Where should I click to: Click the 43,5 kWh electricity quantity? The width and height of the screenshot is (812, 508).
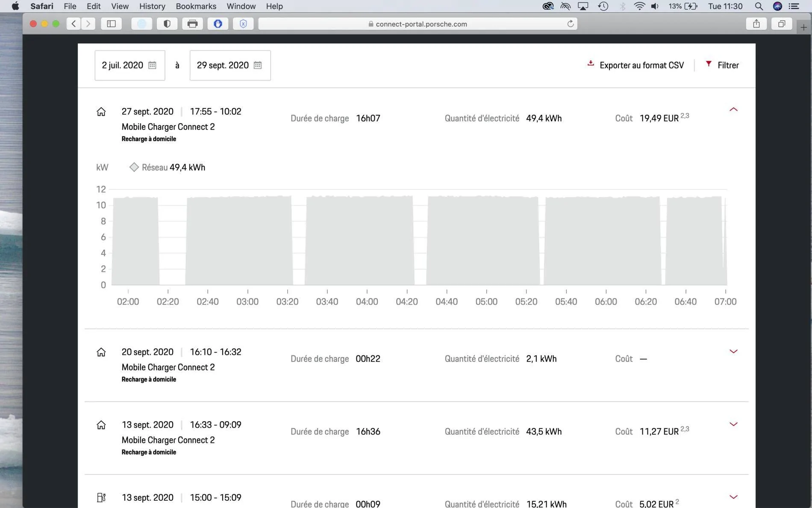[544, 431]
